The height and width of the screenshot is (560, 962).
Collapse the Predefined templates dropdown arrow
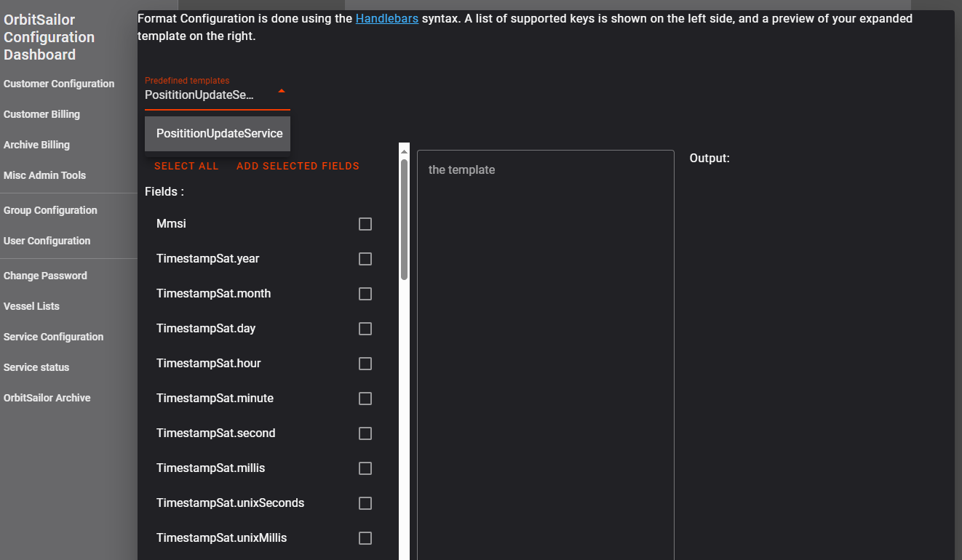(x=282, y=92)
